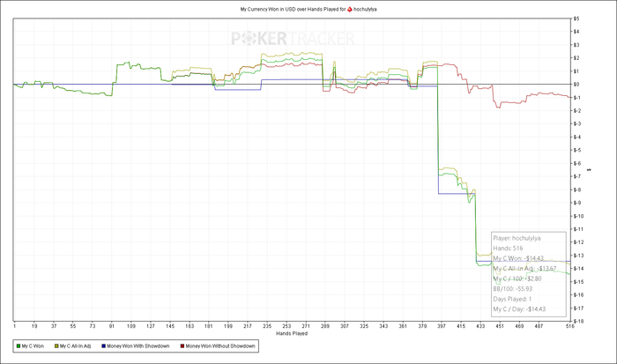Click the -$10 label on the y-axis

tap(577, 216)
